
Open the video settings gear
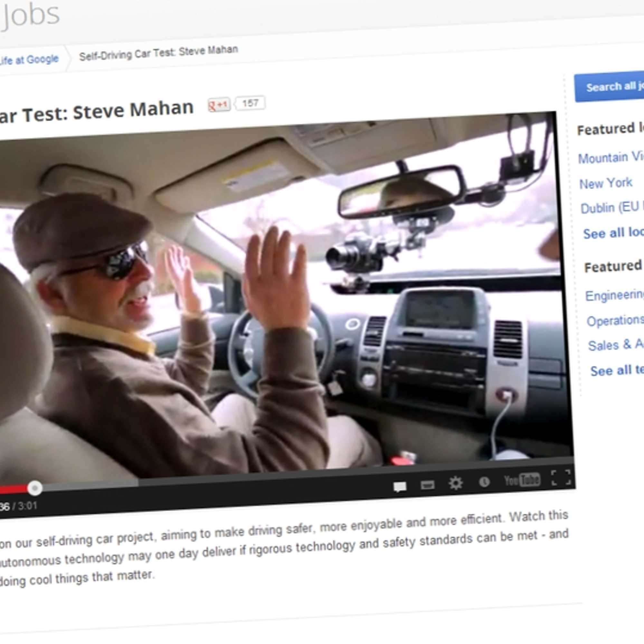click(455, 483)
